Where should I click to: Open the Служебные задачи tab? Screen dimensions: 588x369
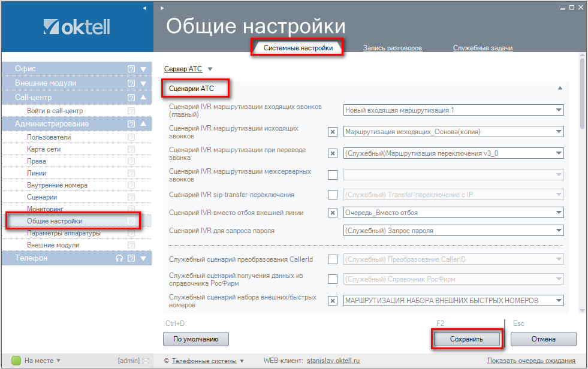[483, 48]
